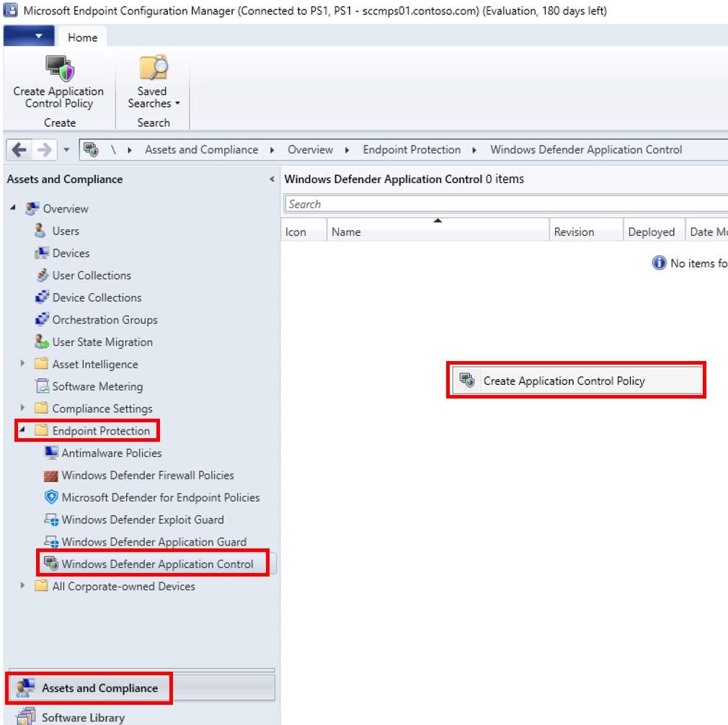
Task: Click the Windows Defender Firewall Policies icon
Action: click(51, 476)
